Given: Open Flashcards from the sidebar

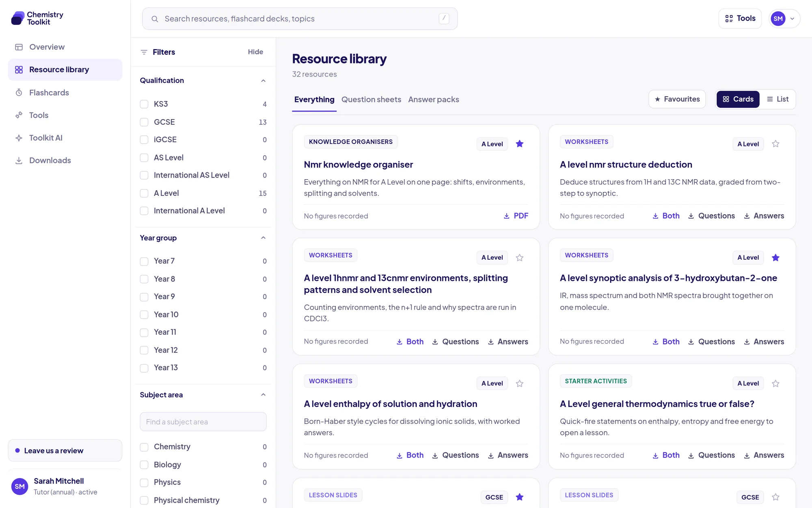Looking at the screenshot, I should coord(65,93).
